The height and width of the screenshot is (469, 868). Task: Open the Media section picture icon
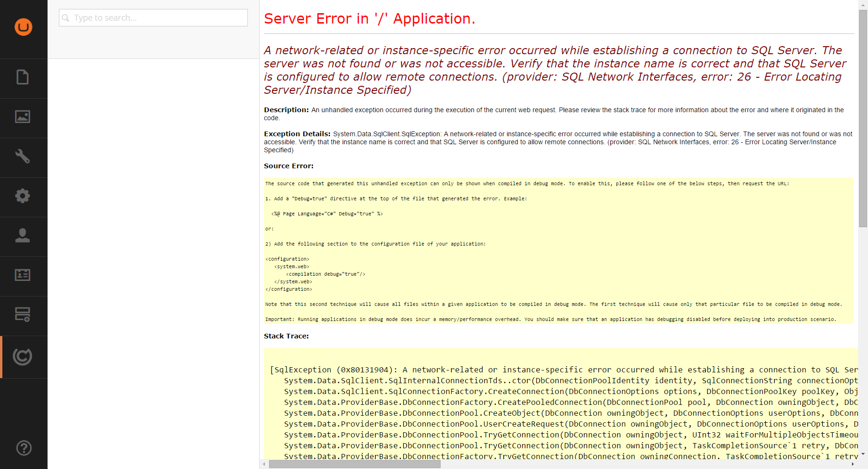tap(23, 117)
